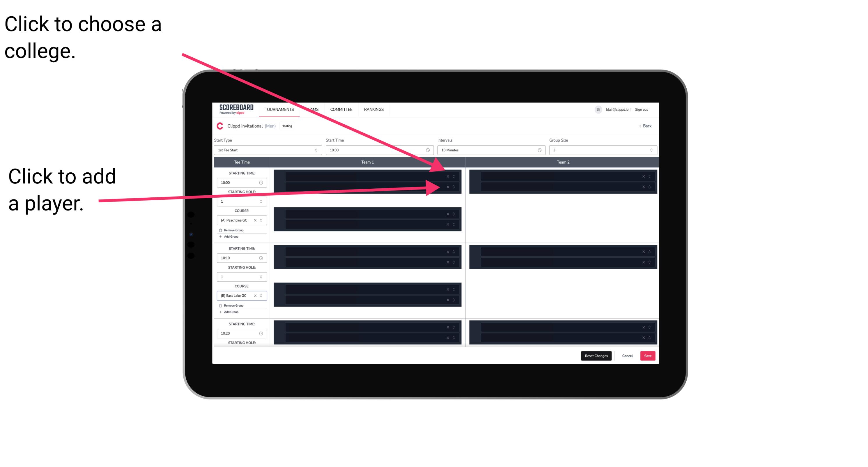868x467 pixels.
Task: Click the duplicate icon next to Team 1 player
Action: click(x=455, y=176)
